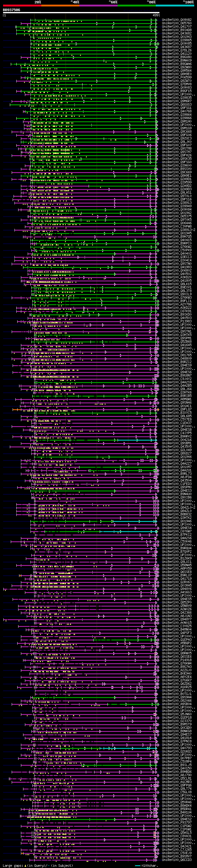Select the UniRef100_Q9SPM0 hit
This screenshot has width=197, height=868.
(x=177, y=487)
